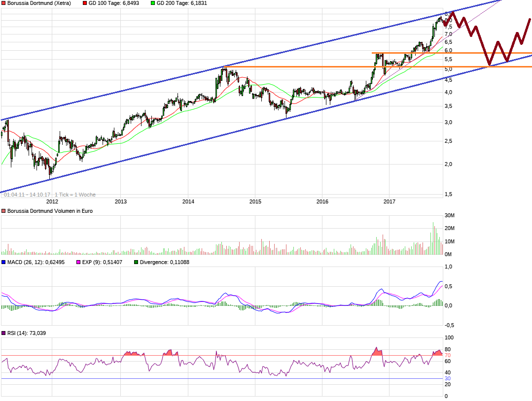
Task: Click the 3,0 price axis label
Action: click(448, 122)
